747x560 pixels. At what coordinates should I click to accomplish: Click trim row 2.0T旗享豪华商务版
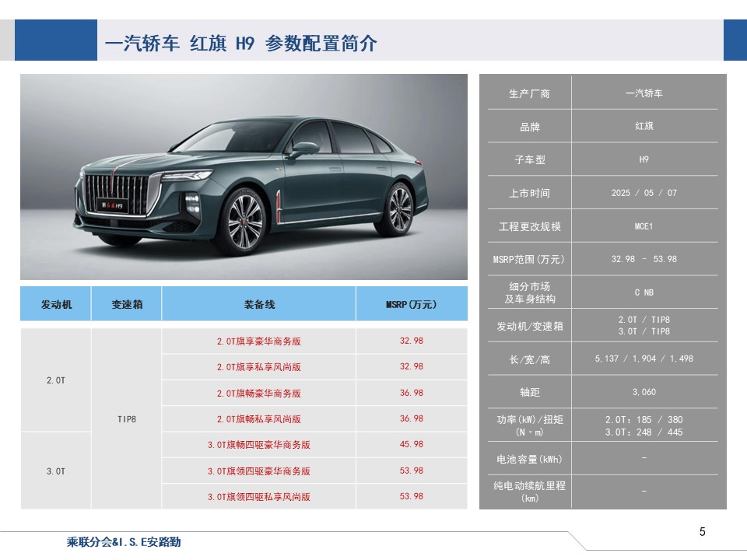[258, 341]
